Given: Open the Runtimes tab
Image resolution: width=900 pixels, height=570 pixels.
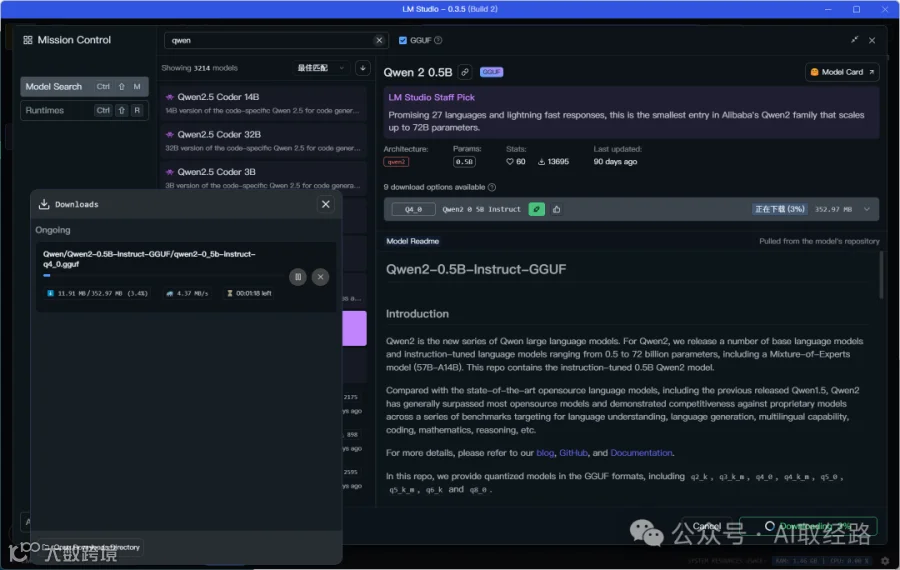Looking at the screenshot, I should [84, 110].
